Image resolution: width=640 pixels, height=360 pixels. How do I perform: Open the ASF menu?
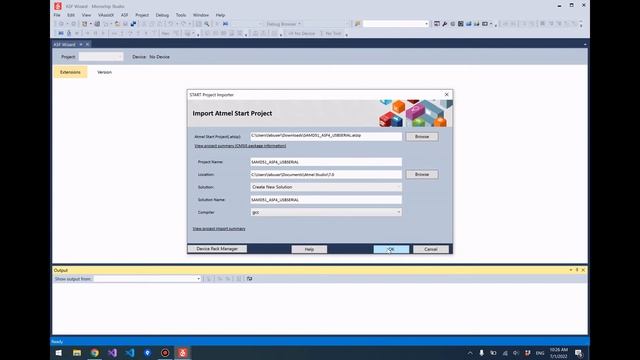click(124, 15)
